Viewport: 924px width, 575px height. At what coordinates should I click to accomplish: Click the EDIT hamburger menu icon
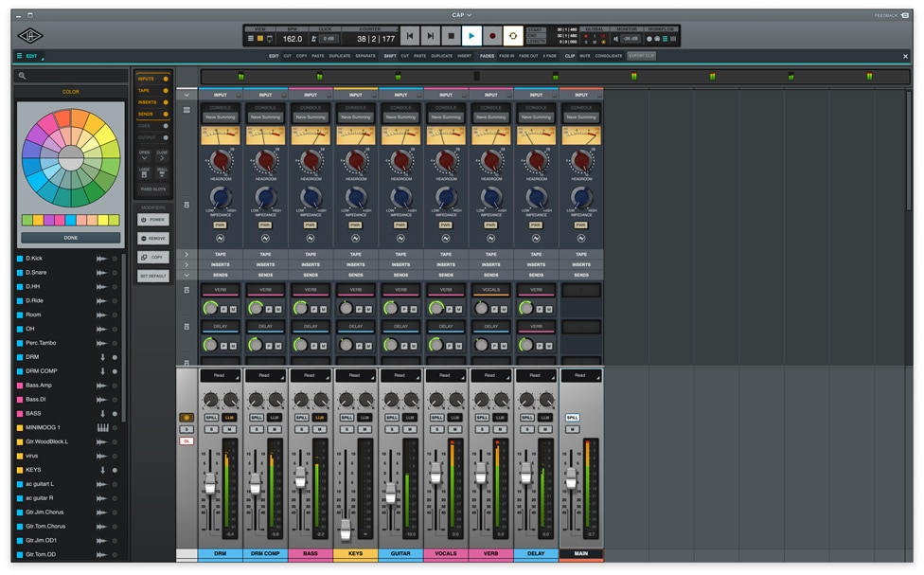coord(20,56)
